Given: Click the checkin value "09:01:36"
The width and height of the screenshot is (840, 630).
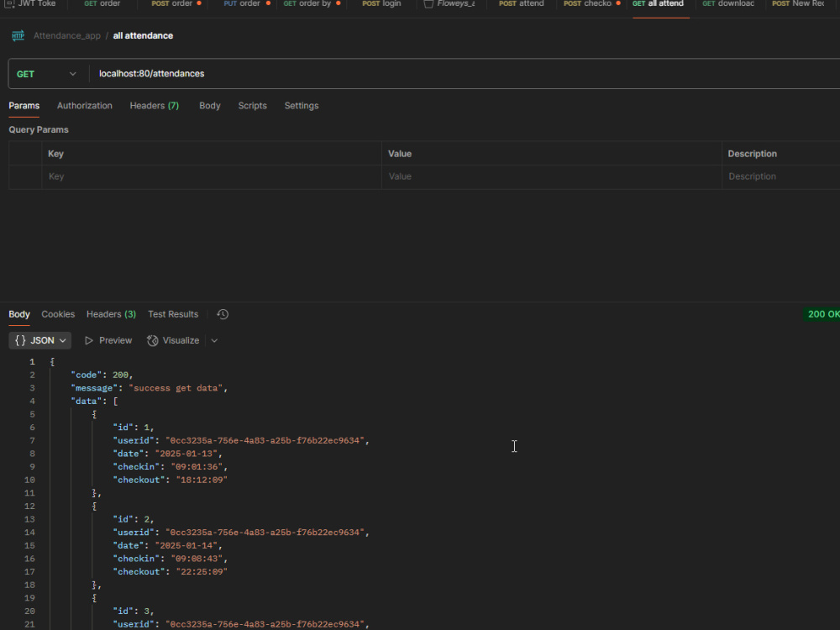Looking at the screenshot, I should [197, 467].
